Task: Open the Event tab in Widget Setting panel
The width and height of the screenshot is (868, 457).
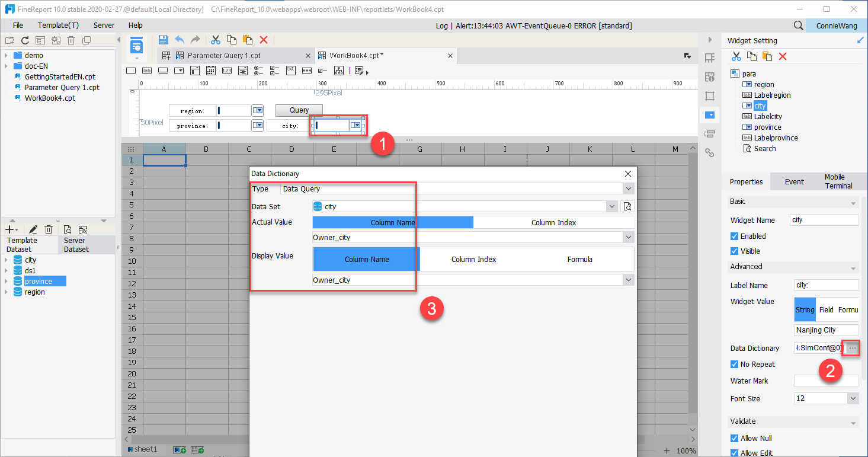Action: pyautogui.click(x=794, y=181)
